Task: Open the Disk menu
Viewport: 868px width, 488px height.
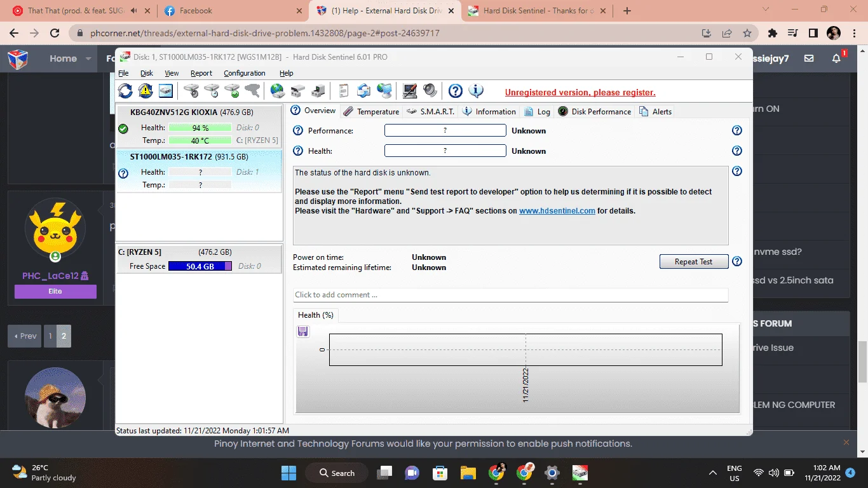Action: coord(147,73)
